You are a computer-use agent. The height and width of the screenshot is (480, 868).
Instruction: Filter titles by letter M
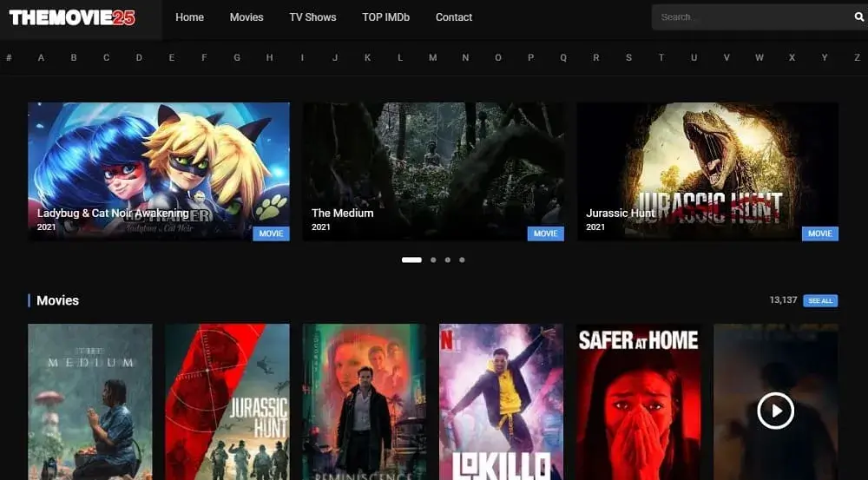[x=433, y=57]
